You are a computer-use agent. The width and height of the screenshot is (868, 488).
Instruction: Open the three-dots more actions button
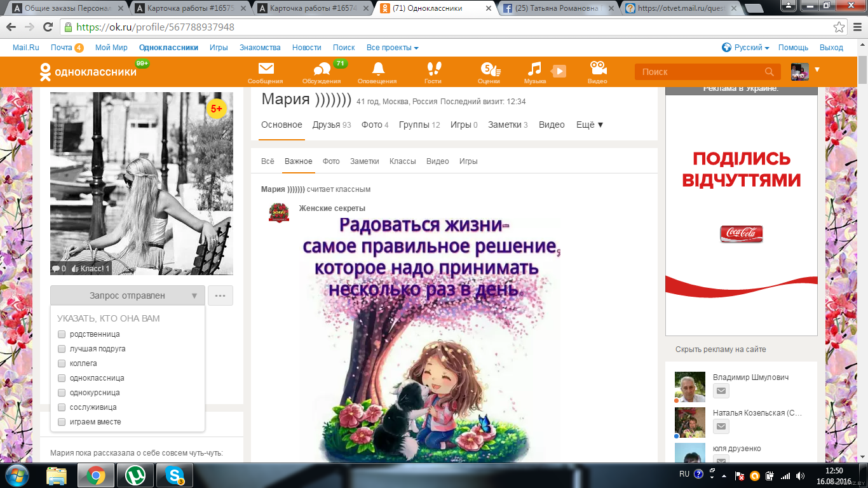pos(220,295)
